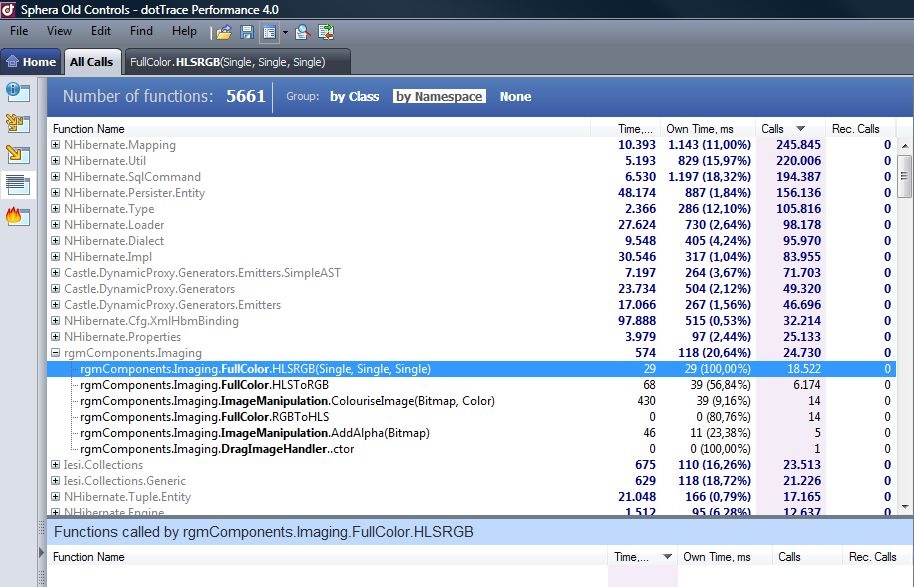Select the plain list sidebar icon
Screen dimensions: 914x587
pos(17,185)
